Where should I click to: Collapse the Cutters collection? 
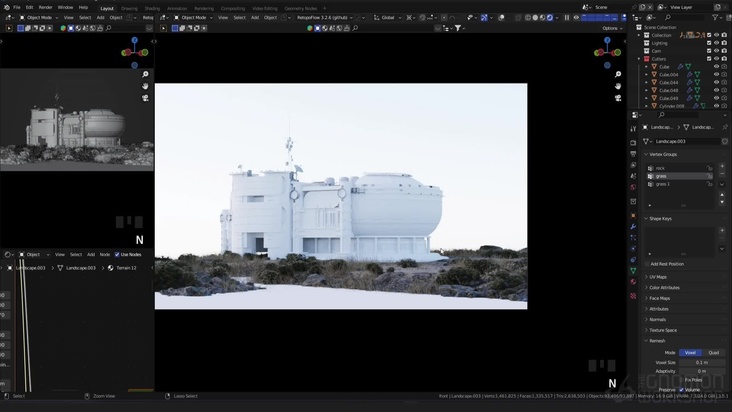[639, 59]
